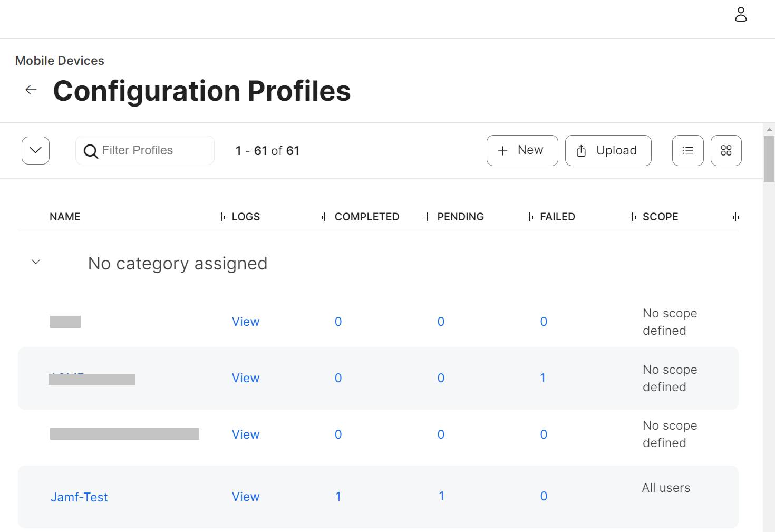Open the user account profile icon

tap(741, 15)
